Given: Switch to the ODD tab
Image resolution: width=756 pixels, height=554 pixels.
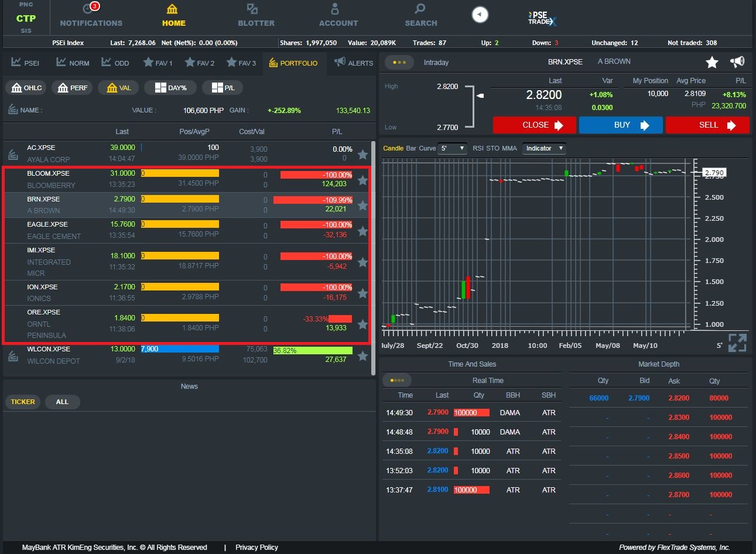Looking at the screenshot, I should click(115, 63).
